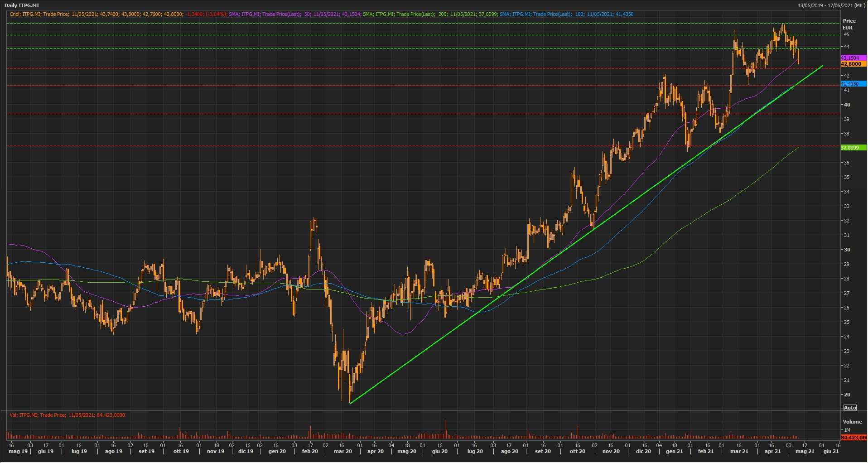
Task: Click the 1M tick on volume axis
Action: (x=847, y=429)
